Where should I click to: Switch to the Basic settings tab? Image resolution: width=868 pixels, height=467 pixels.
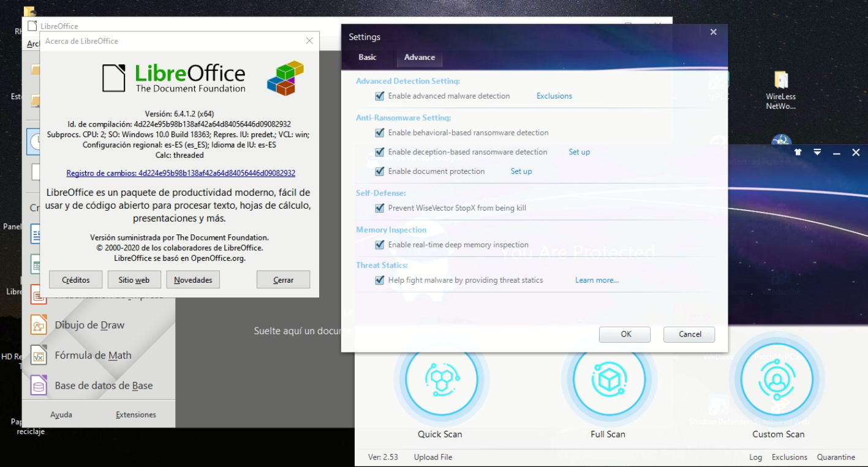point(368,58)
